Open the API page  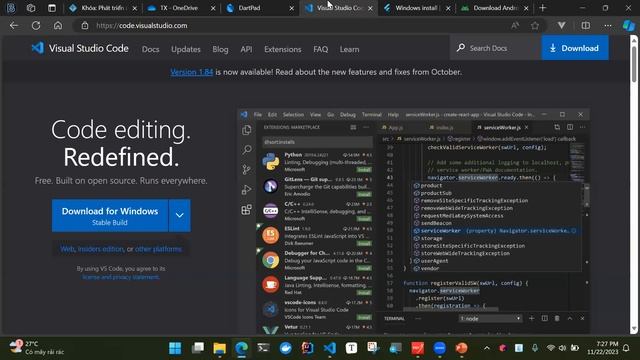(246, 49)
